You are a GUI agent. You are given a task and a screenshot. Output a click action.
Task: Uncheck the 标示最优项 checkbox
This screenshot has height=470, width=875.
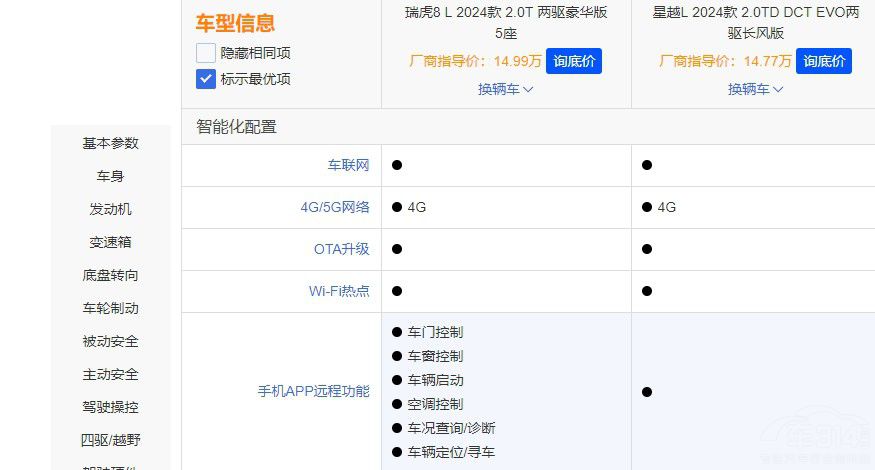click(206, 79)
